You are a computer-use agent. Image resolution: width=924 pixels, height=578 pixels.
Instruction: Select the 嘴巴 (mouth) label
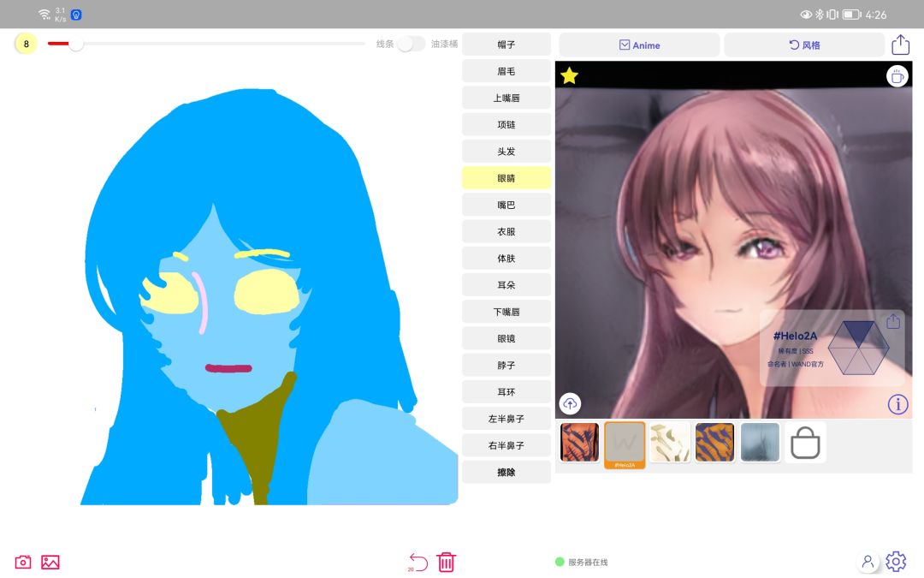[506, 205]
